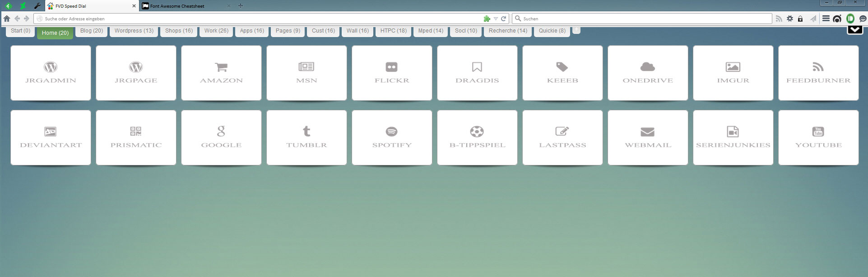Click the chat bubble smiley icon
The image size is (868, 277).
(863, 19)
